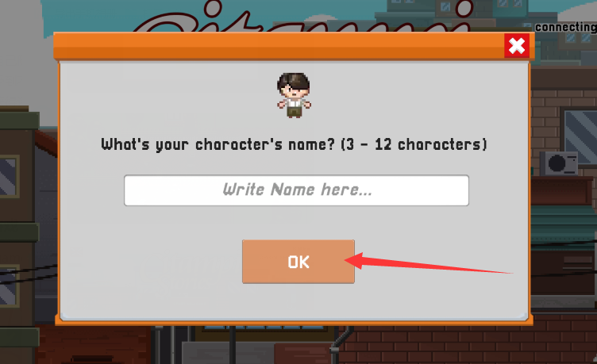
Task: Click the OK button
Action: pyautogui.click(x=298, y=262)
